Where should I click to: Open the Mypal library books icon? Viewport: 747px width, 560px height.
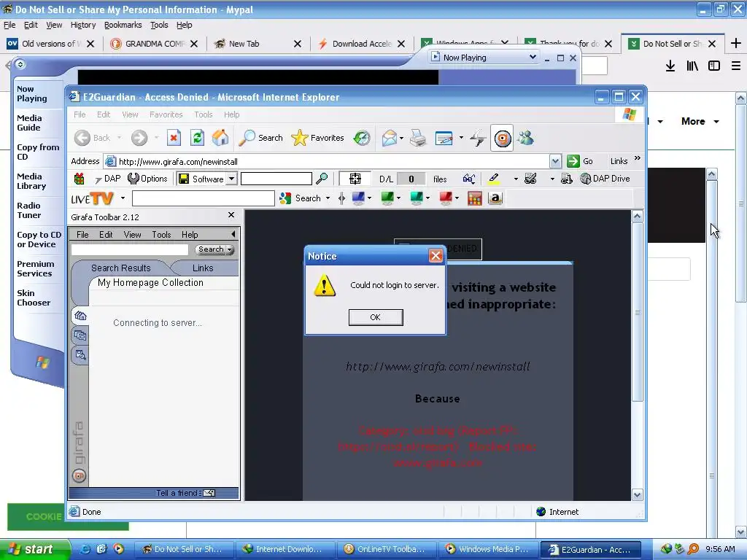tap(692, 66)
